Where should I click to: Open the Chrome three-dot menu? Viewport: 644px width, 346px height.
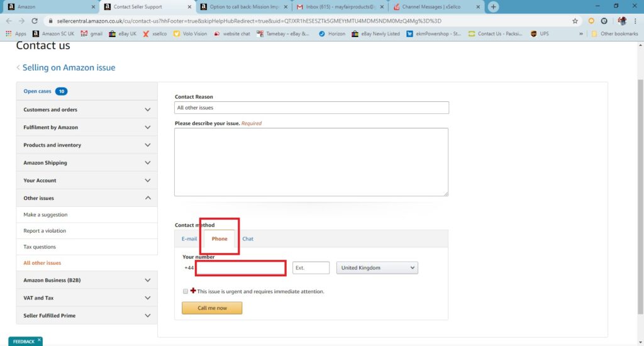[x=635, y=21]
